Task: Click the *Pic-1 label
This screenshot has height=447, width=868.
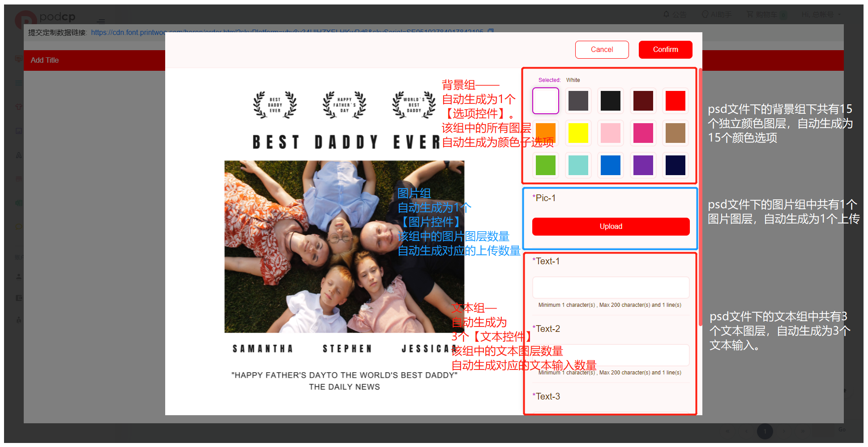Action: click(x=544, y=198)
